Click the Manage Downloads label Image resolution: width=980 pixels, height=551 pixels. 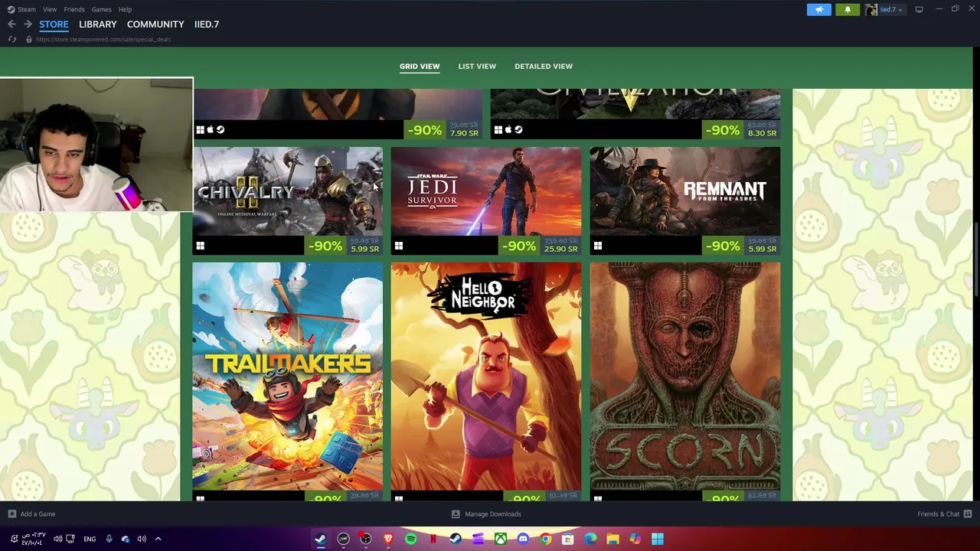pos(493,514)
